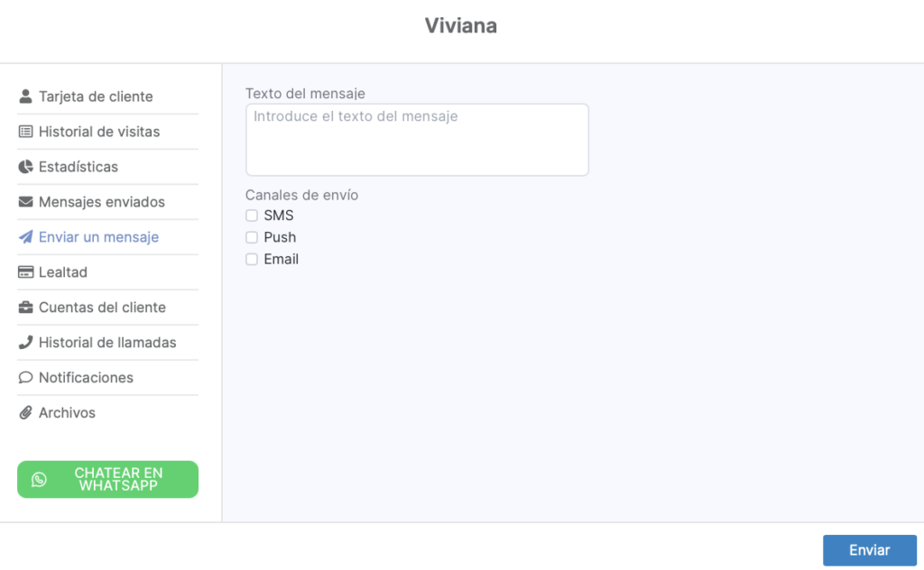Click the paperclip icon for Archivos
Image resolution: width=924 pixels, height=570 pixels.
pos(26,413)
